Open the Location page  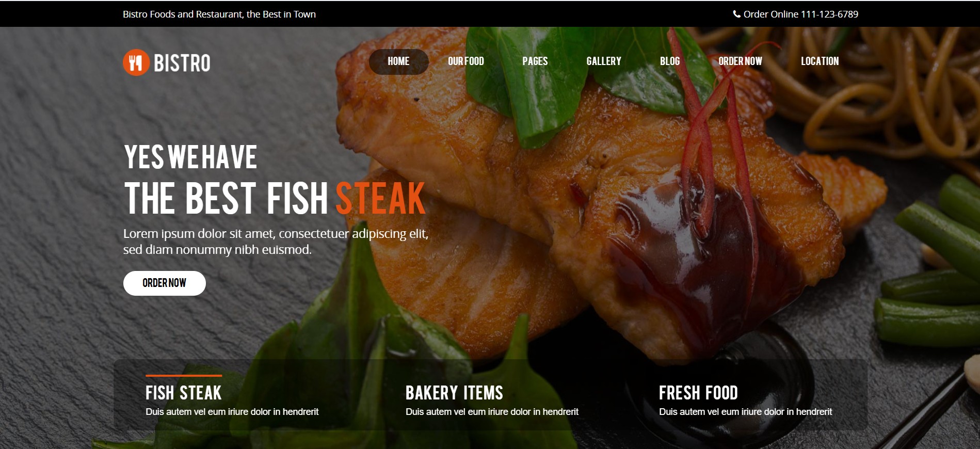pyautogui.click(x=820, y=61)
